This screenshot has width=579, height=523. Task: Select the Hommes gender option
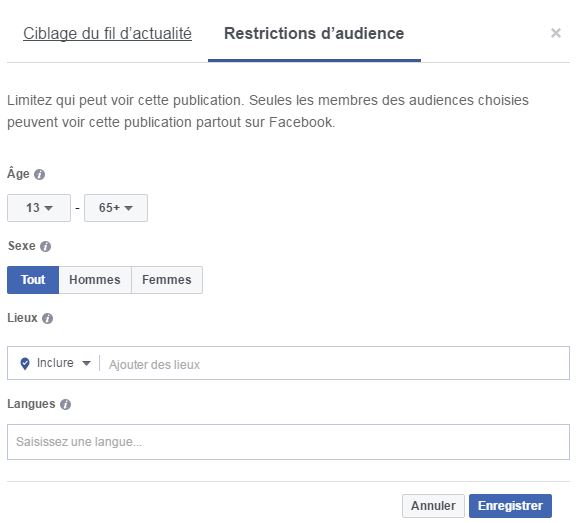[95, 280]
